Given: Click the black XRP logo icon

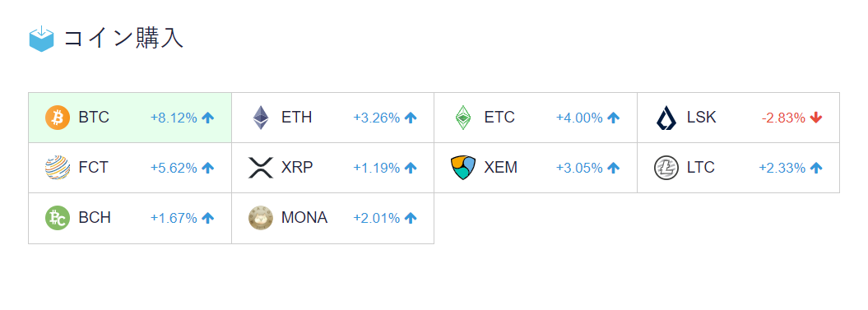Looking at the screenshot, I should pyautogui.click(x=261, y=168).
